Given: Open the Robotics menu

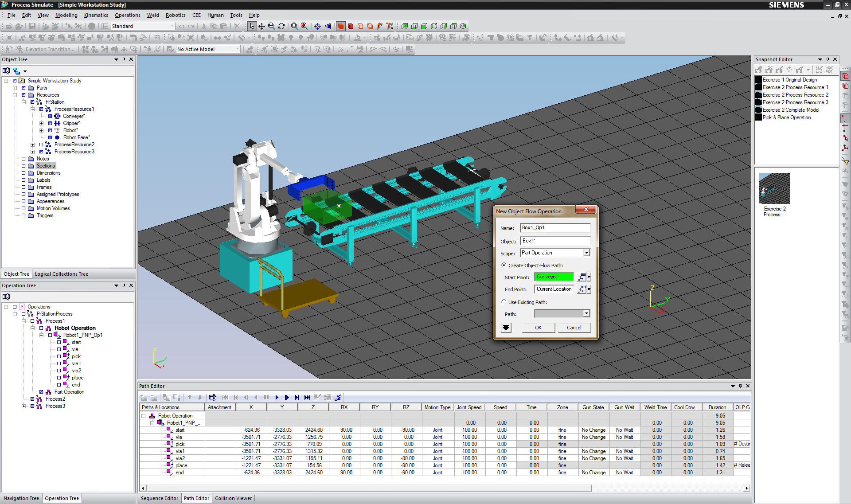Looking at the screenshot, I should coord(176,15).
